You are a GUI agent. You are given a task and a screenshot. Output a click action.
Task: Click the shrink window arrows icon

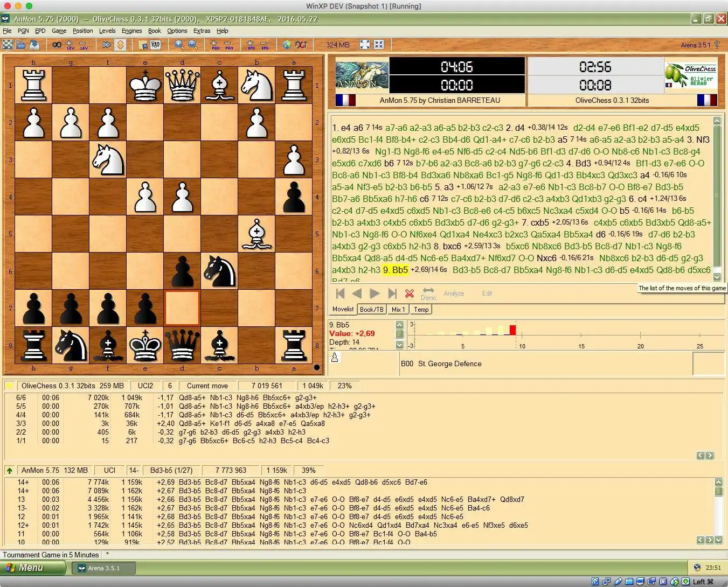[x=379, y=45]
